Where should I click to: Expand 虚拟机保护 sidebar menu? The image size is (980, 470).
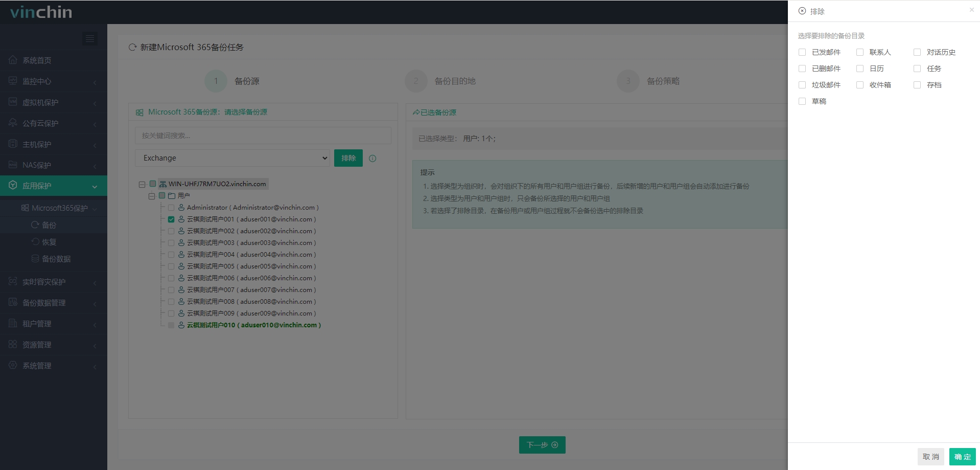pyautogui.click(x=54, y=102)
